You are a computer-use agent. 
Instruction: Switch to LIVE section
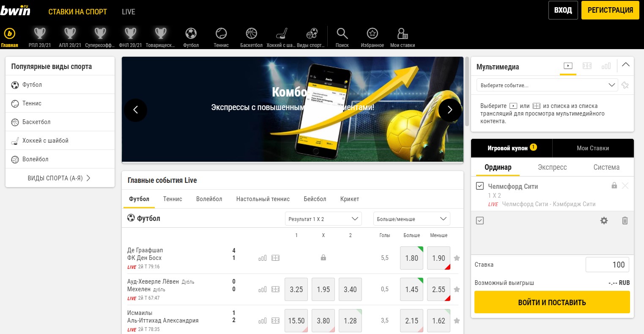pyautogui.click(x=129, y=12)
